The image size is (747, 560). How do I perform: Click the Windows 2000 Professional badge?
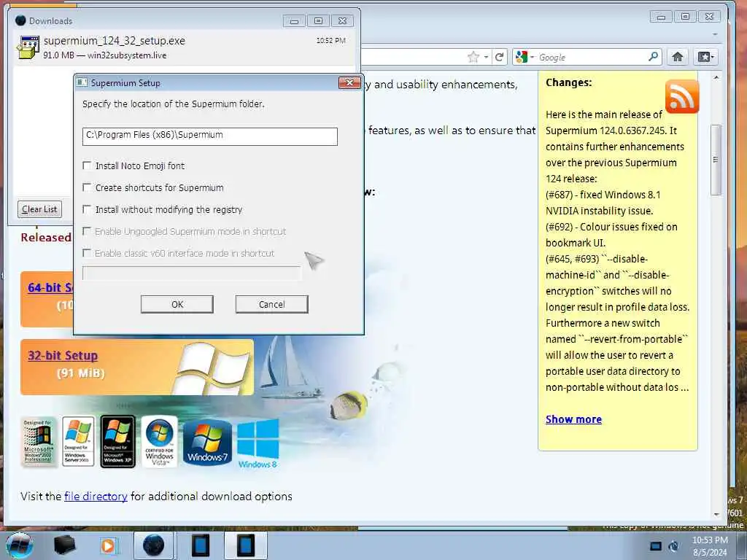coord(39,442)
